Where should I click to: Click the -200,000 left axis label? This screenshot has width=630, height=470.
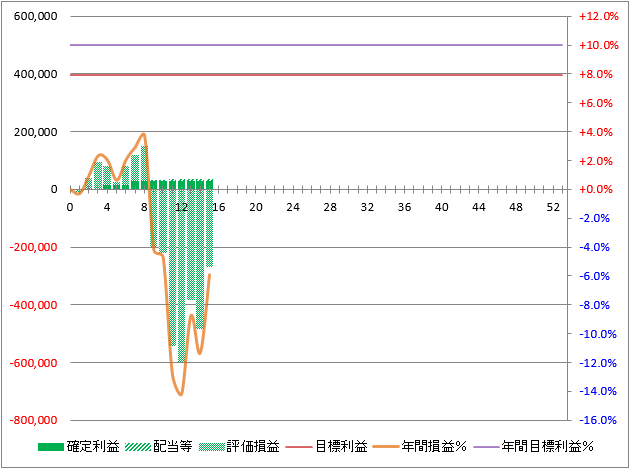pos(33,247)
